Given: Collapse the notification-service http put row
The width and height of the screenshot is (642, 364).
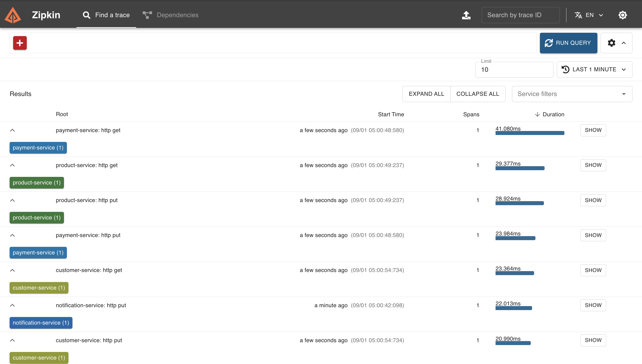Looking at the screenshot, I should point(12,305).
